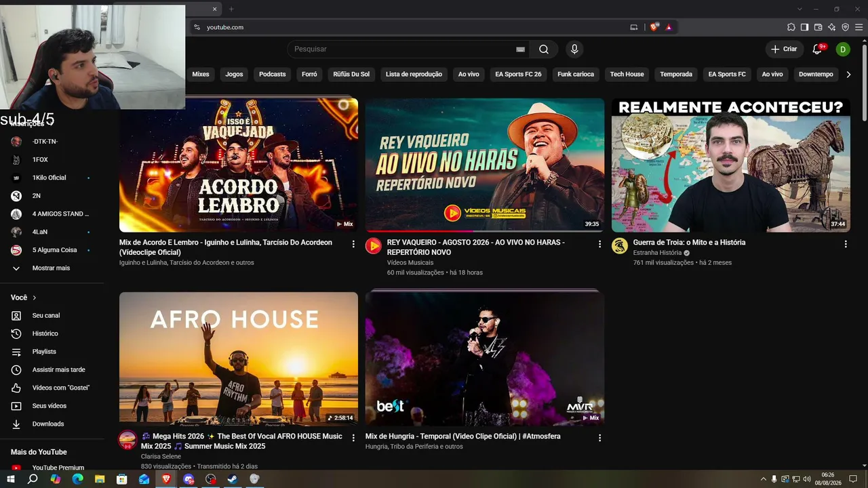Open Brave Leo AI assistant icon
868x488 pixels.
831,27
